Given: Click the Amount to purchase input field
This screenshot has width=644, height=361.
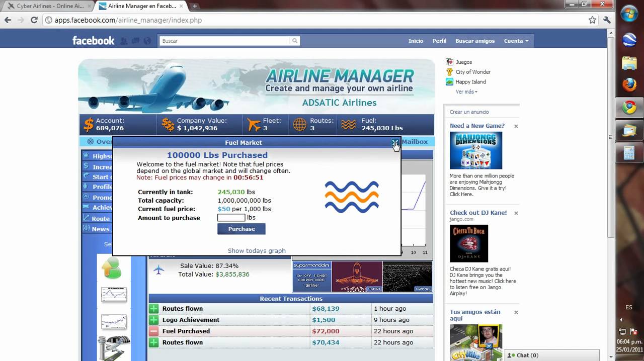Looking at the screenshot, I should tap(231, 218).
